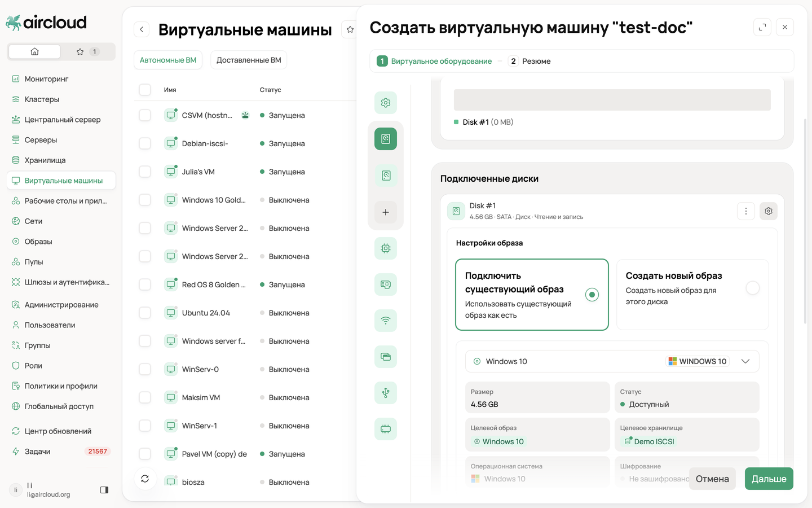Click the aircloud logo
Image resolution: width=812 pixels, height=508 pixels.
click(46, 23)
